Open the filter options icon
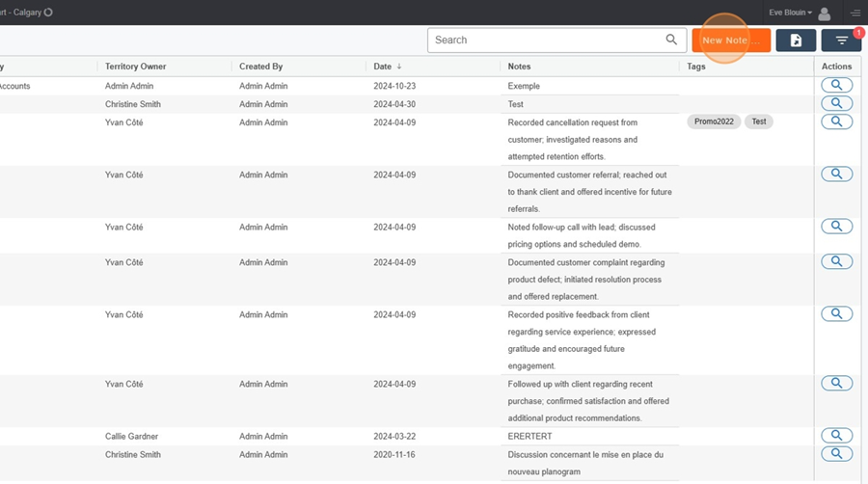This screenshot has height=484, width=868. pyautogui.click(x=841, y=40)
